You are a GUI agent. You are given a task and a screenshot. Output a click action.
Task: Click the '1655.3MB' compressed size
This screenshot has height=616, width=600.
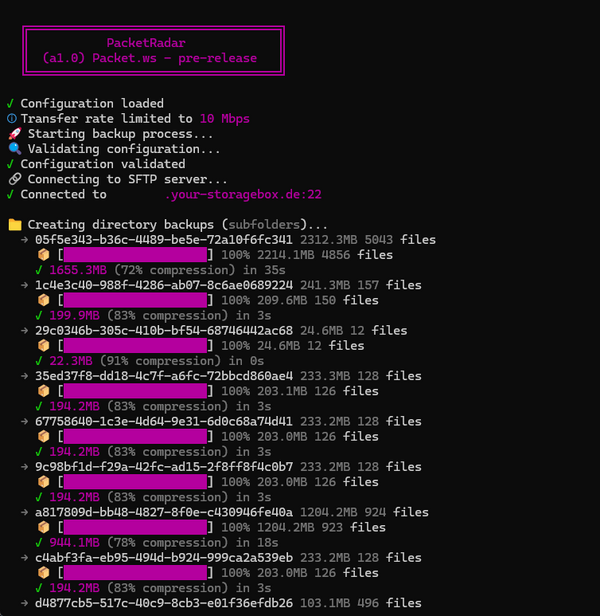[x=78, y=270]
